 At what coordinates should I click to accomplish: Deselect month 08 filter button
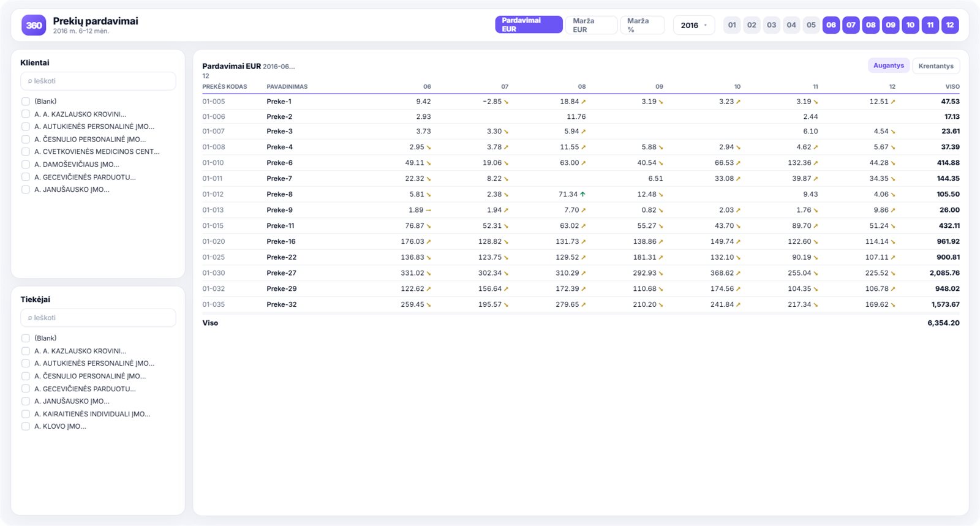(871, 25)
